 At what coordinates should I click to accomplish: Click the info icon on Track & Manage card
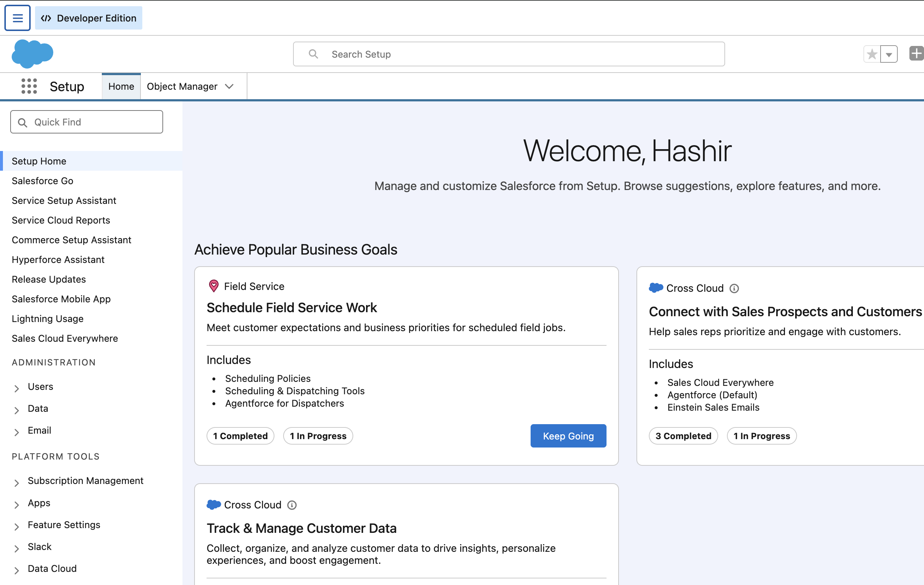click(x=292, y=505)
